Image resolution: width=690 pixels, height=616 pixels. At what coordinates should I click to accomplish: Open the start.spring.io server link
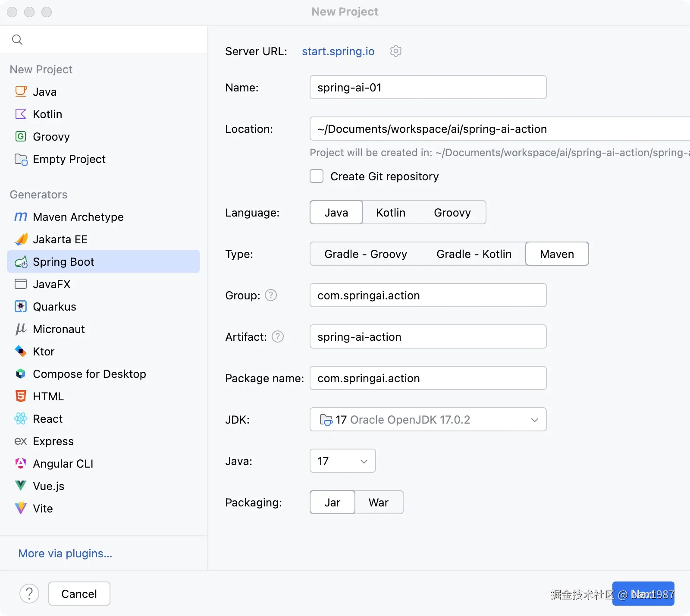click(338, 51)
